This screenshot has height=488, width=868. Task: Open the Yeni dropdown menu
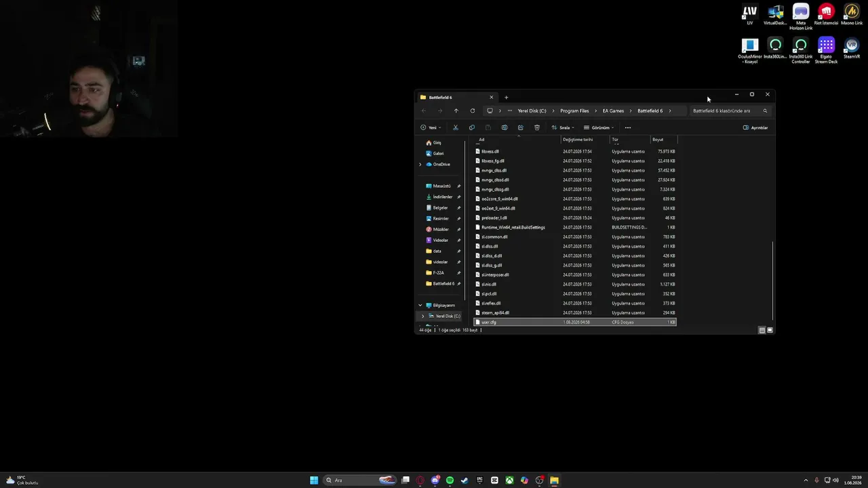[x=431, y=127]
